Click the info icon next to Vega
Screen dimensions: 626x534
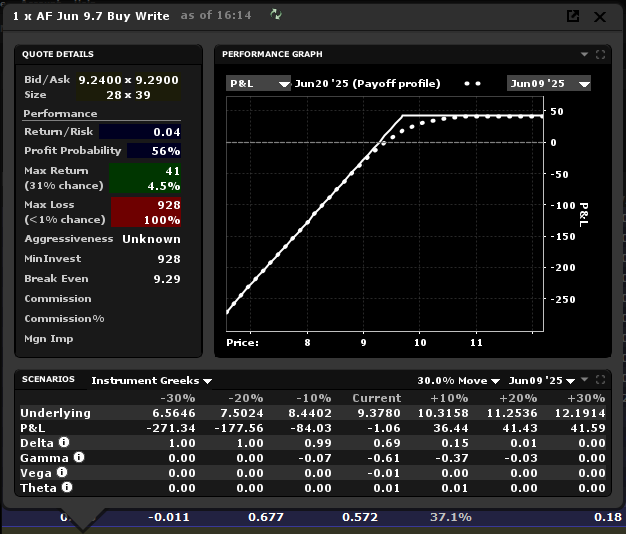pyautogui.click(x=61, y=472)
